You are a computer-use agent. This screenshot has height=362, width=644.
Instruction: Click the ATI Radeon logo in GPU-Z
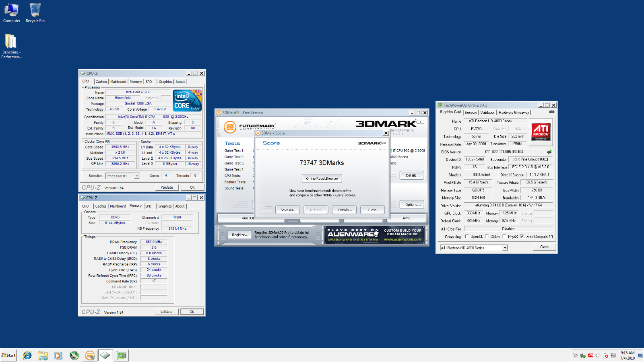tap(541, 132)
